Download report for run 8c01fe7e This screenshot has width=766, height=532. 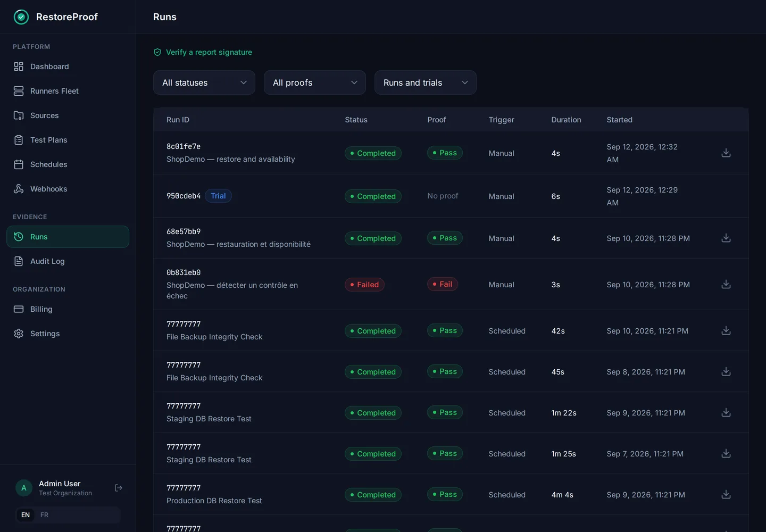[726, 153]
